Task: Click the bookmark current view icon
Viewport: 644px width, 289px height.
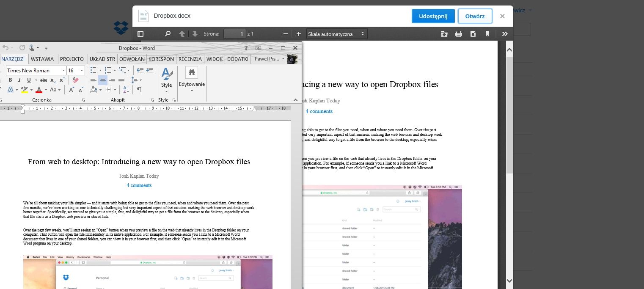Action: click(x=487, y=34)
